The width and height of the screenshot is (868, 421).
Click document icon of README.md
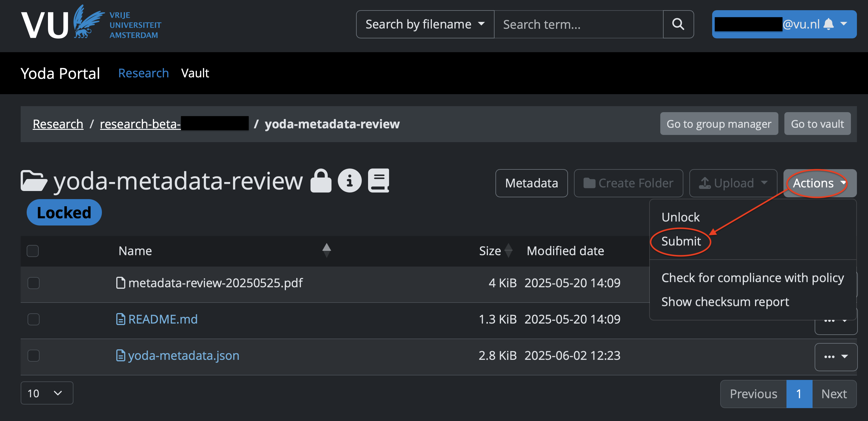[120, 319]
